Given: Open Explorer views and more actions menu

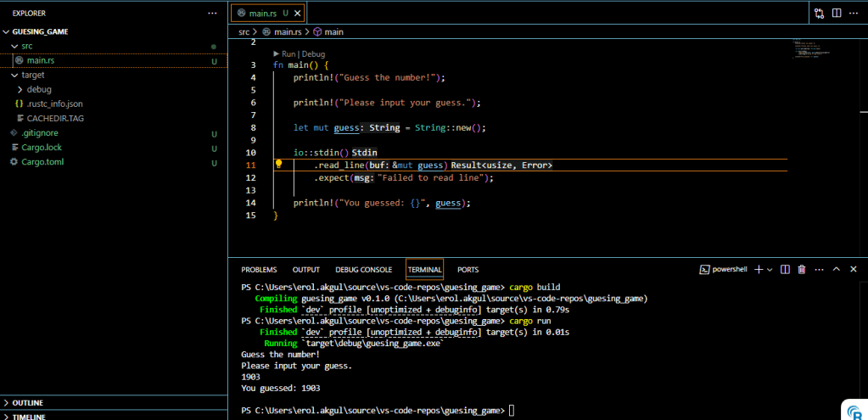Looking at the screenshot, I should click(212, 14).
